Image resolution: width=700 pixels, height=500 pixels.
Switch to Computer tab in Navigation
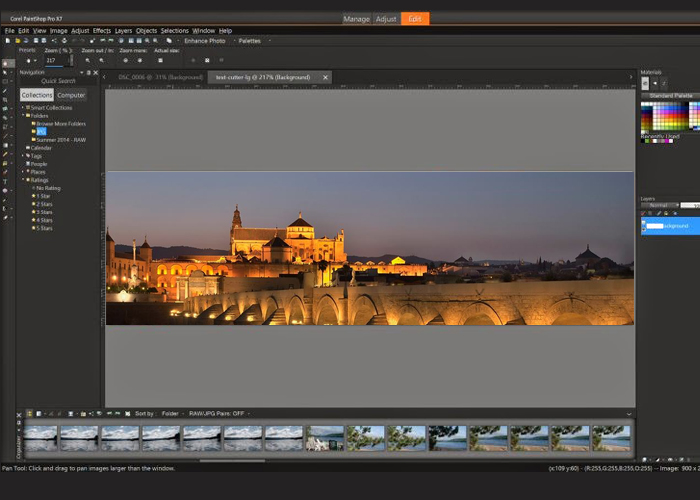[71, 95]
